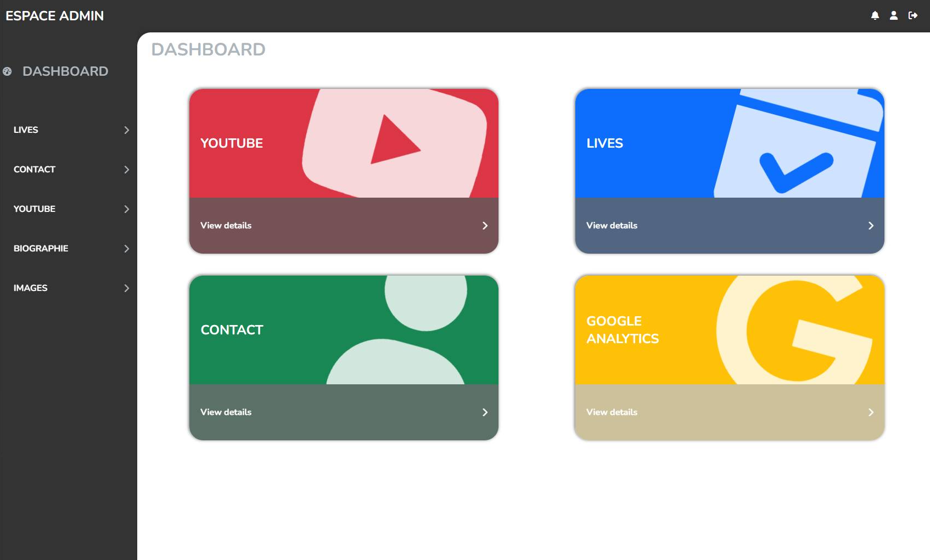Expand the LIVES sidebar chevron
The image size is (930, 560).
pyautogui.click(x=127, y=130)
